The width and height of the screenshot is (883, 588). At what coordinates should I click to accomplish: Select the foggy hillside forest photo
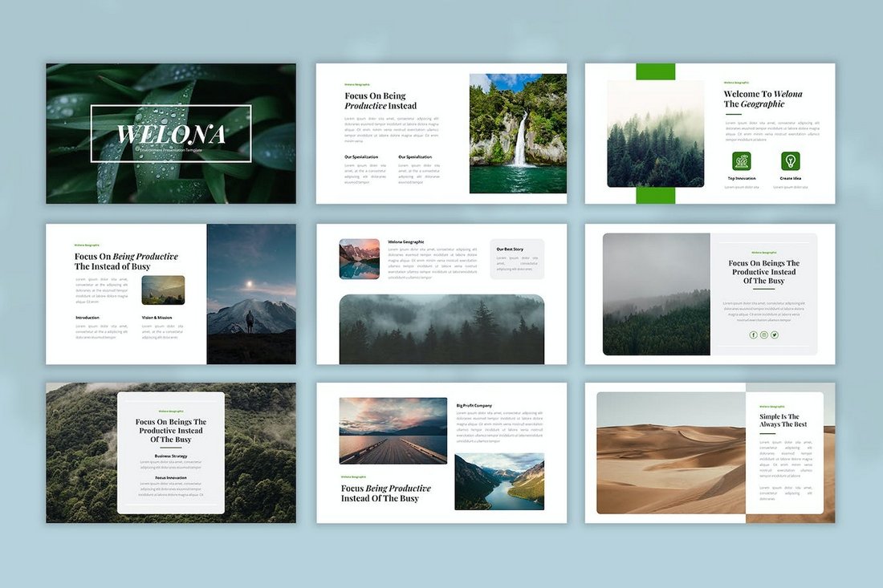point(656,294)
